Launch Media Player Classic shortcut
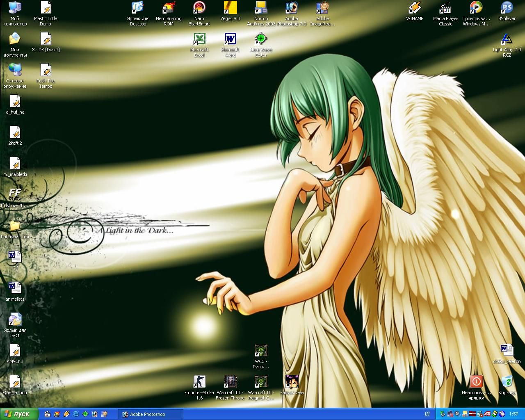This screenshot has width=525, height=420. tap(445, 14)
